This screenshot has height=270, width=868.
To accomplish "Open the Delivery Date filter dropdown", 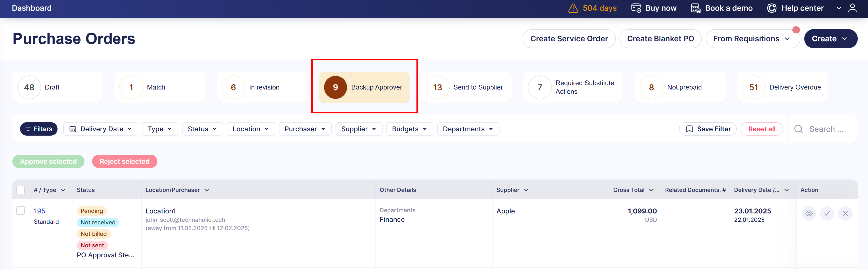I will (100, 129).
